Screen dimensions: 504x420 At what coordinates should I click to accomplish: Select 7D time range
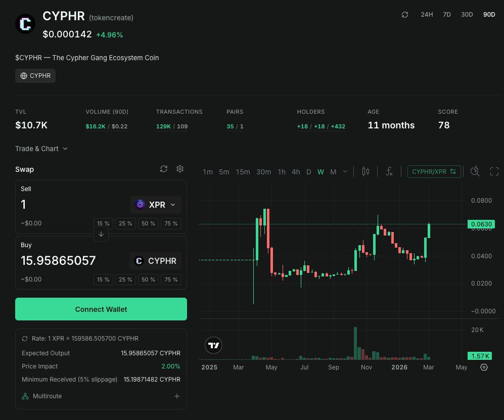(447, 15)
